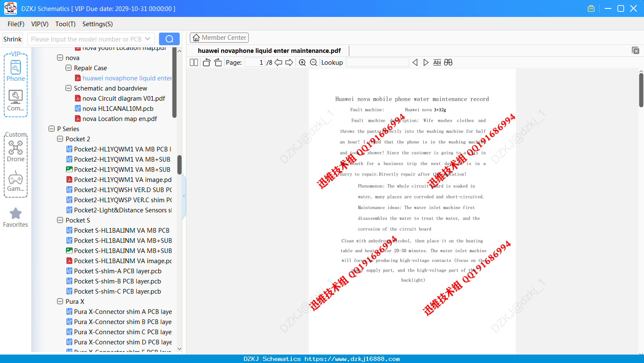Screen dimensions: 644x363
Task: Collapse the Pura X node
Action: (60, 301)
